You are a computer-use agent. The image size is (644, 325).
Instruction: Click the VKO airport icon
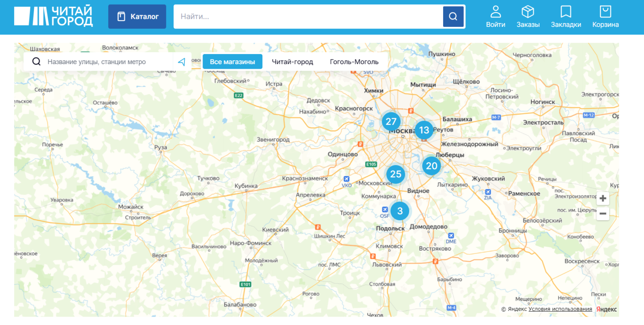pos(347,179)
